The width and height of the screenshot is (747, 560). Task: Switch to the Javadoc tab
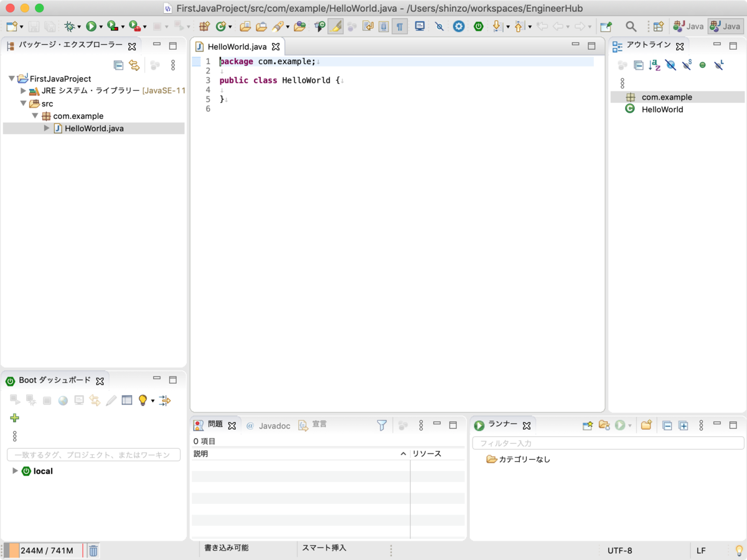[x=269, y=426]
